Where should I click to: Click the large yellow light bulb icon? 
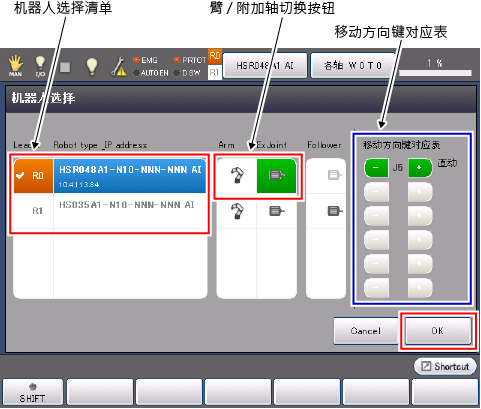92,66
